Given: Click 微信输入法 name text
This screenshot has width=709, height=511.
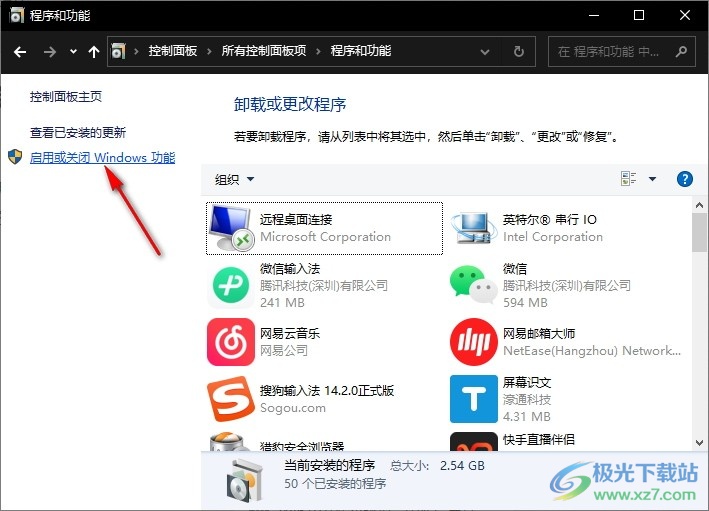Looking at the screenshot, I should (290, 269).
